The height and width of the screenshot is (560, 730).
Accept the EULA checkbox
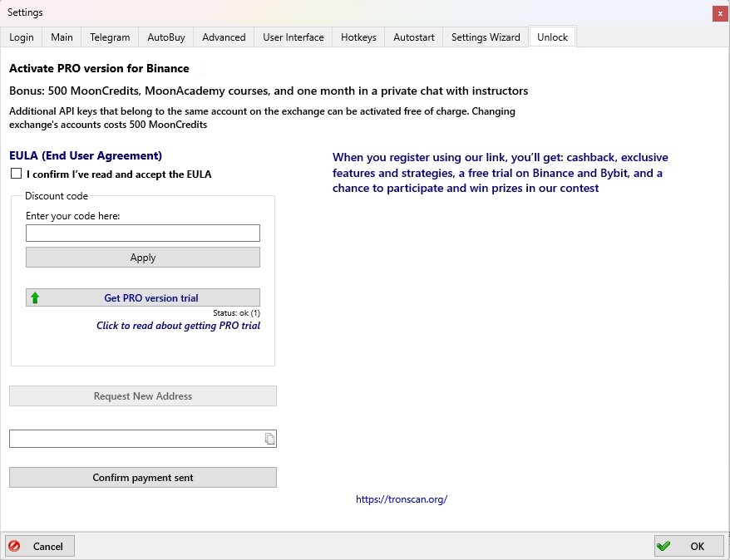(x=16, y=174)
